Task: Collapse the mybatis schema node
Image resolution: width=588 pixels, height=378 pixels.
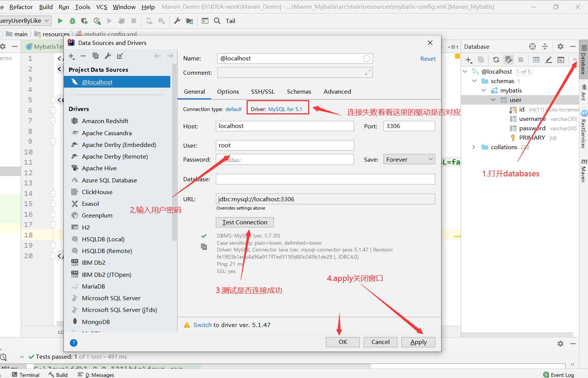Action: pos(484,90)
